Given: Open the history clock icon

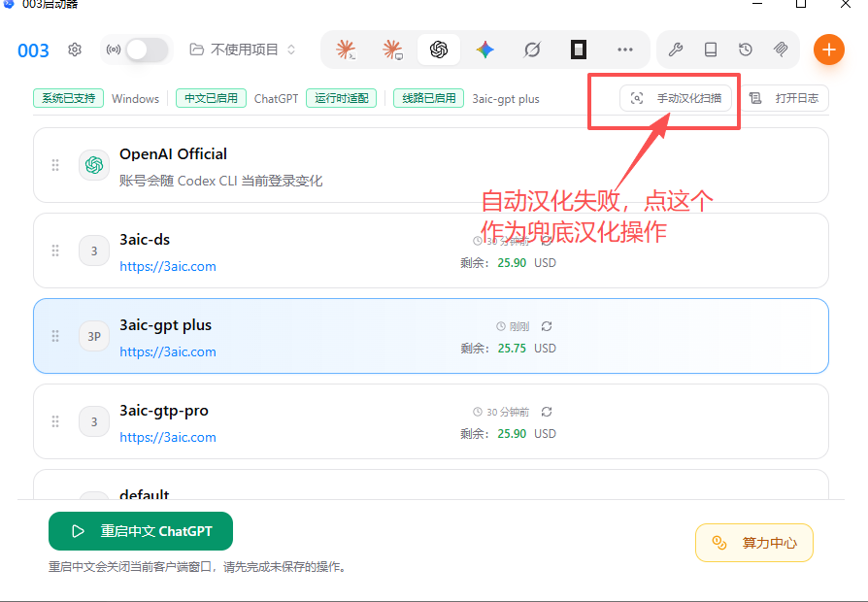Looking at the screenshot, I should (x=746, y=50).
